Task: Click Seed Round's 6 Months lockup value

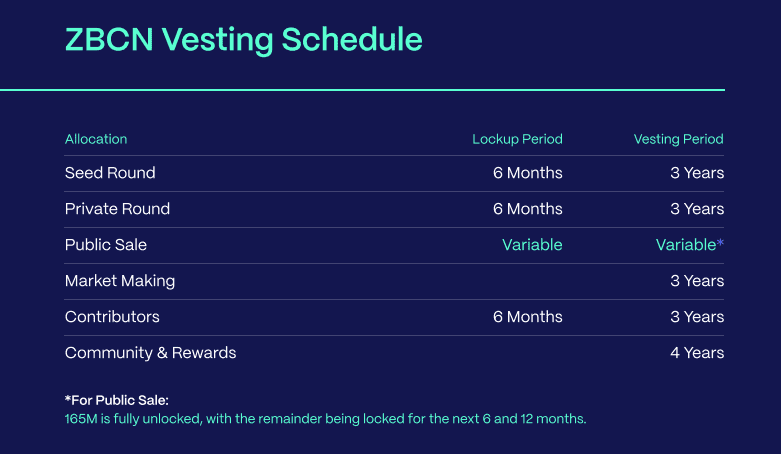Action: [x=527, y=173]
